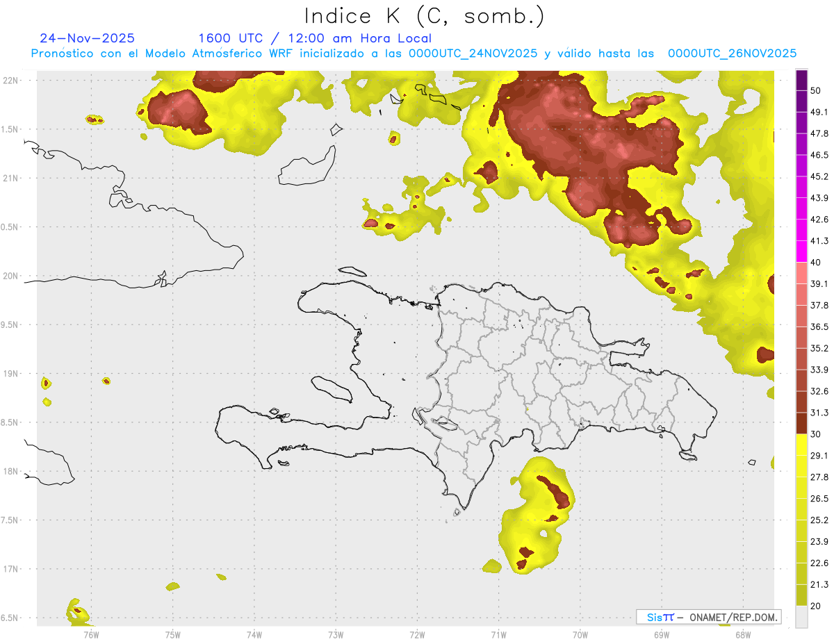Click the legend value "45.2"
The width and height of the screenshot is (834, 644).
[819, 176]
